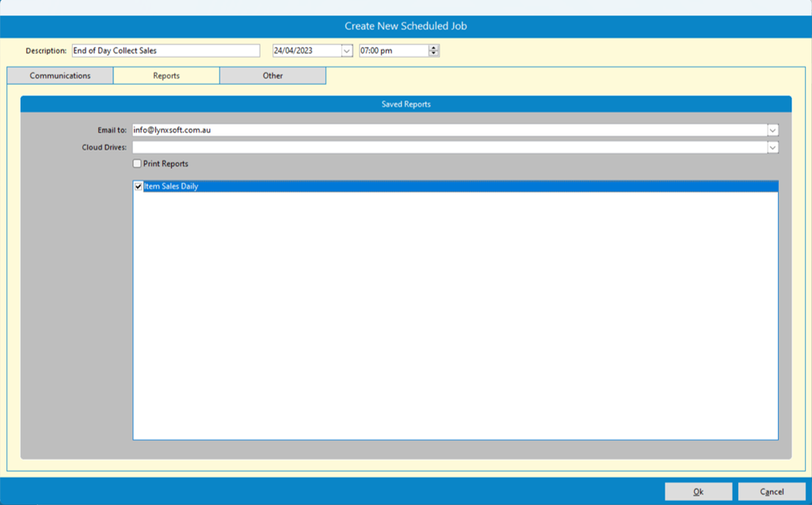Click the Create New Scheduled Job title bar
Screen dimensions: 812x505
click(406, 26)
